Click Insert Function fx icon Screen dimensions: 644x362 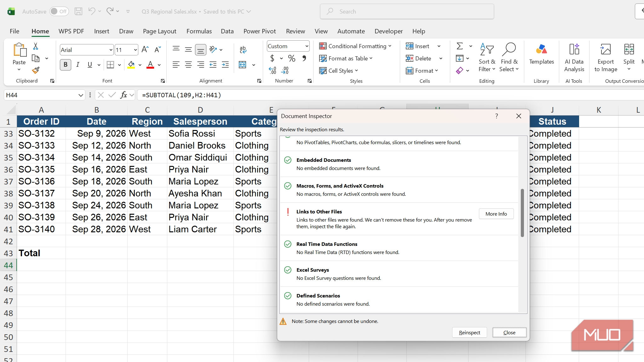pos(124,95)
